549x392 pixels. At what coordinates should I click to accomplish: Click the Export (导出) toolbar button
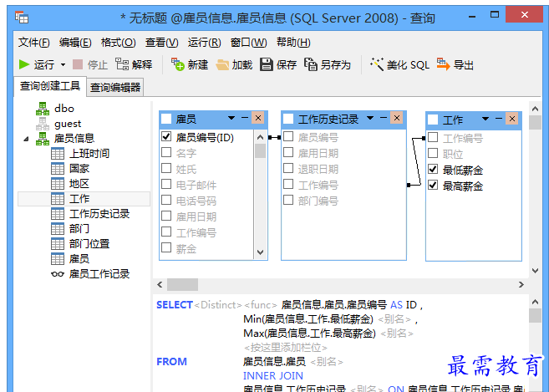pos(455,65)
